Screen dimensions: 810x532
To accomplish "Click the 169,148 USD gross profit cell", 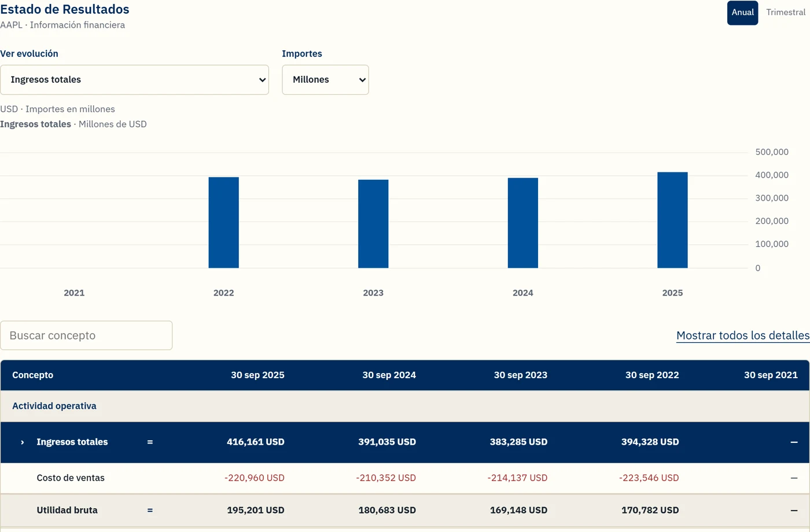I will [x=518, y=511].
